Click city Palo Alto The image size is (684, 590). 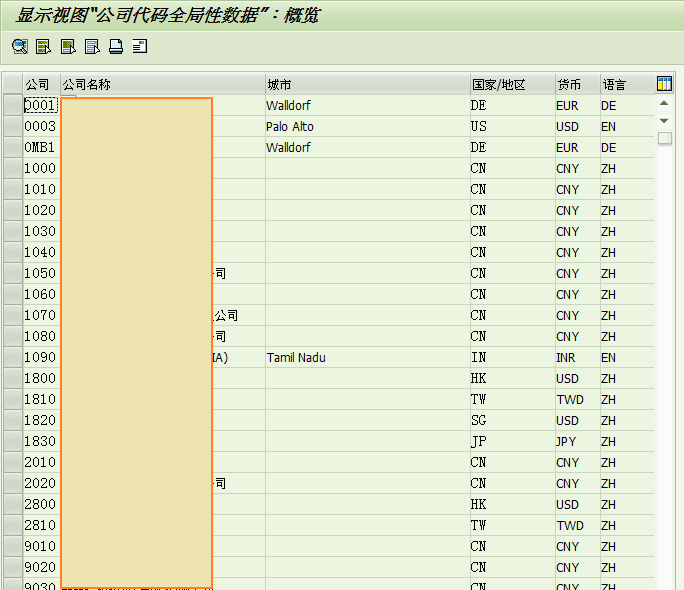[x=290, y=126]
